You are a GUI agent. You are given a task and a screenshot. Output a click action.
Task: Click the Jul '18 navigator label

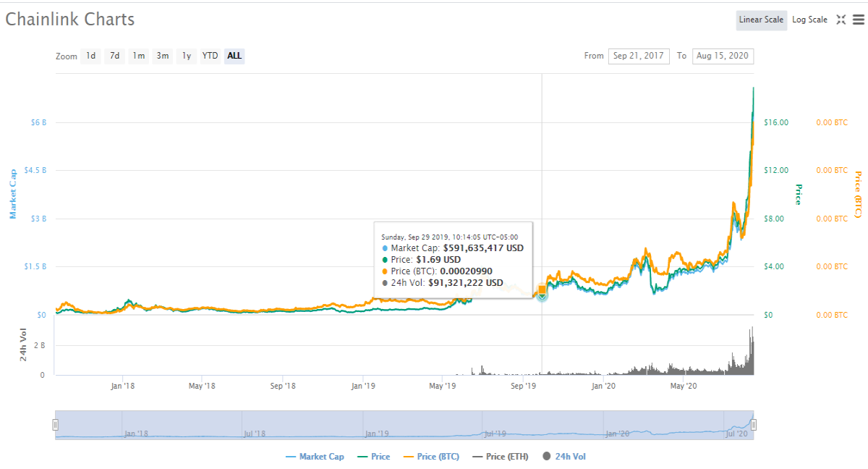(x=254, y=434)
